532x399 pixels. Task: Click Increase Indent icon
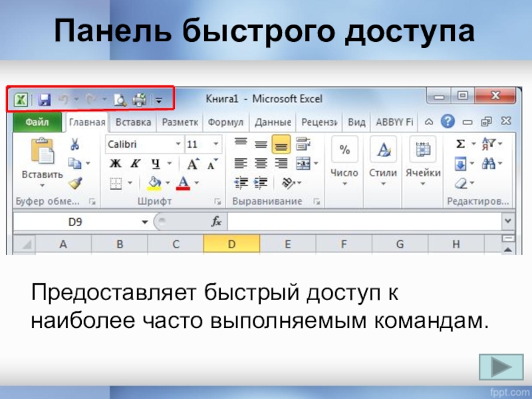click(261, 183)
